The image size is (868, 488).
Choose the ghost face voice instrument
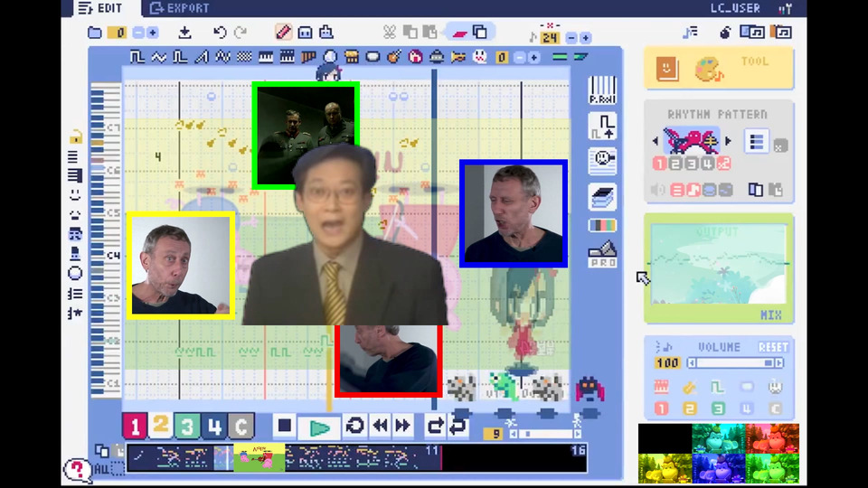480,57
